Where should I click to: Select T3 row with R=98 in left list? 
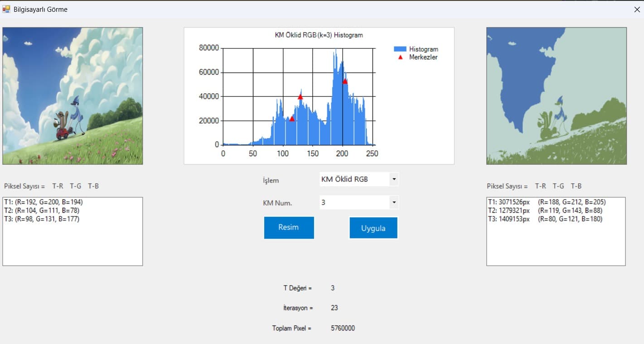pyautogui.click(x=42, y=219)
